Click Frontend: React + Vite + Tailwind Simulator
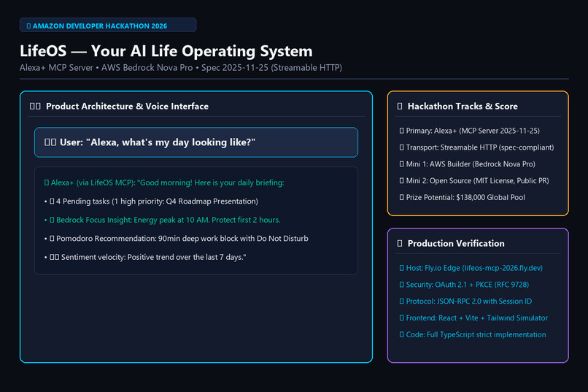 pyautogui.click(x=473, y=318)
